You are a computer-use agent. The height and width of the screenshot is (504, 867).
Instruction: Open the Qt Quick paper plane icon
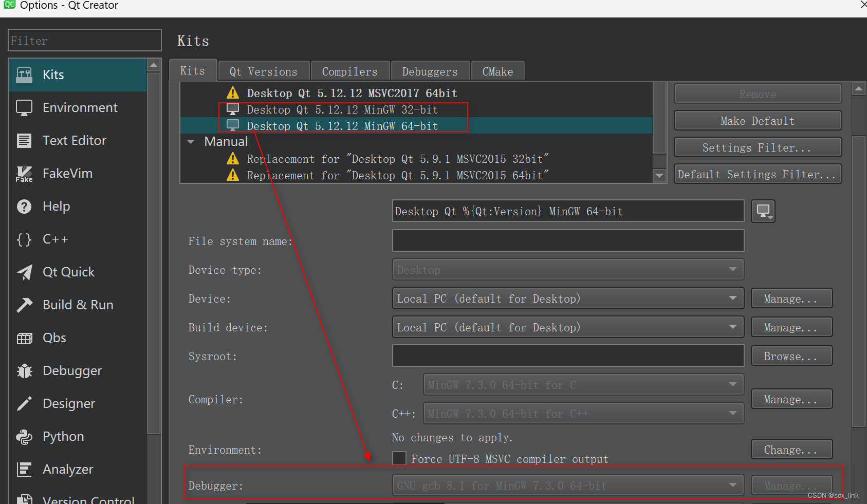click(24, 272)
